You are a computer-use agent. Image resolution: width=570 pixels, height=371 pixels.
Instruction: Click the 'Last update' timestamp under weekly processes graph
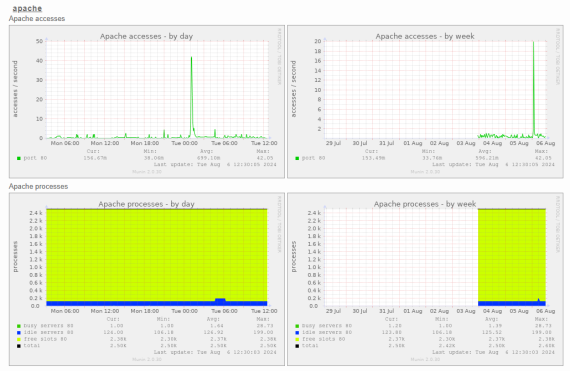pyautogui.click(x=493, y=352)
